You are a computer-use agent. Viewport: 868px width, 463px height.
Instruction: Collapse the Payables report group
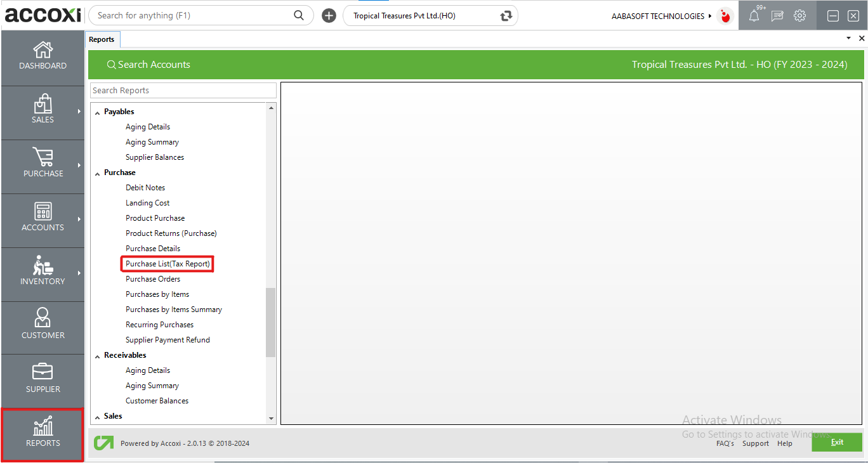(98, 112)
